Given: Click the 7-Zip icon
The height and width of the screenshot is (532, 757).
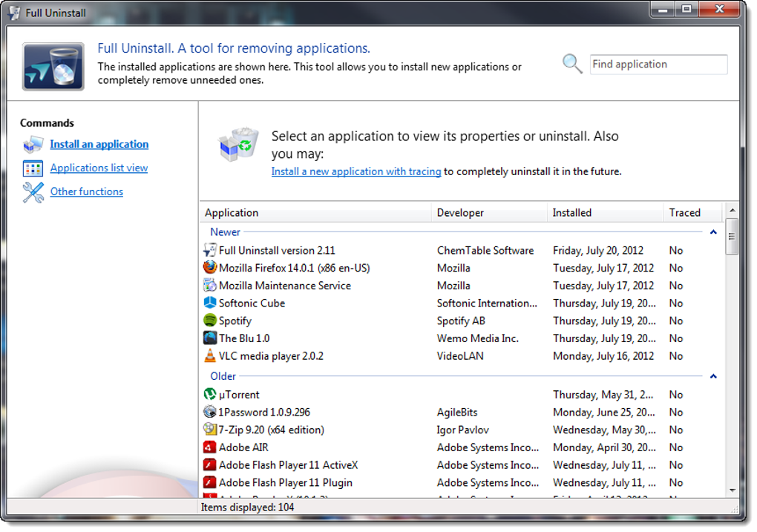Looking at the screenshot, I should [x=209, y=429].
